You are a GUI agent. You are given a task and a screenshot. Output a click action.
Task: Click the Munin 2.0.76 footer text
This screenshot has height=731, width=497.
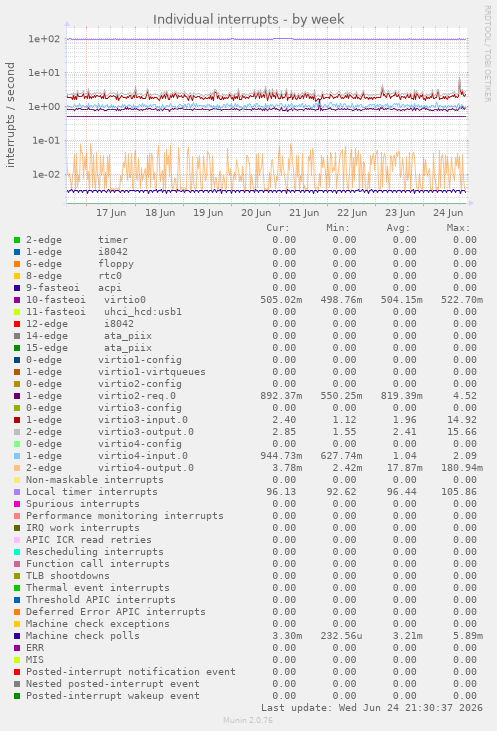tap(248, 720)
